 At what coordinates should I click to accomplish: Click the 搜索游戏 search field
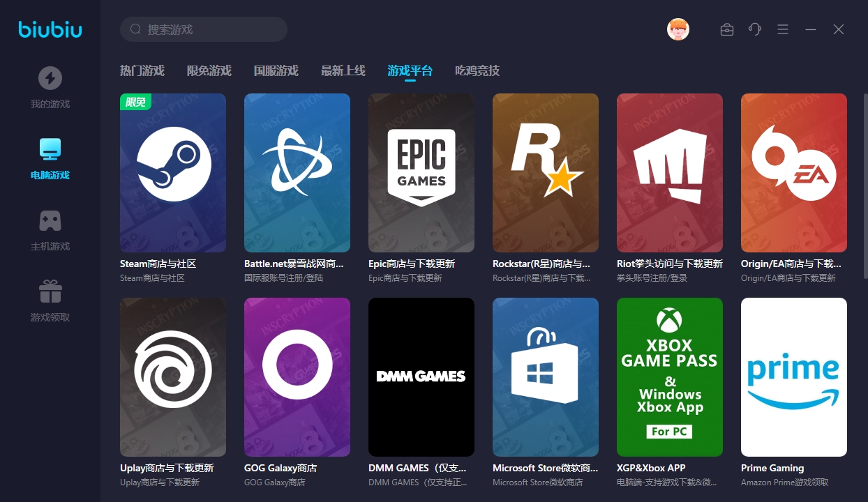click(x=209, y=29)
